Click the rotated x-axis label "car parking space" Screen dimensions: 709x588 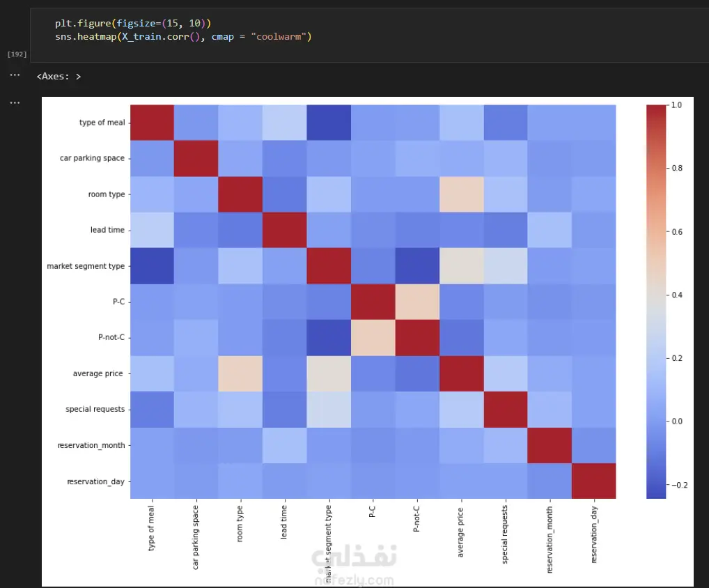pos(195,537)
